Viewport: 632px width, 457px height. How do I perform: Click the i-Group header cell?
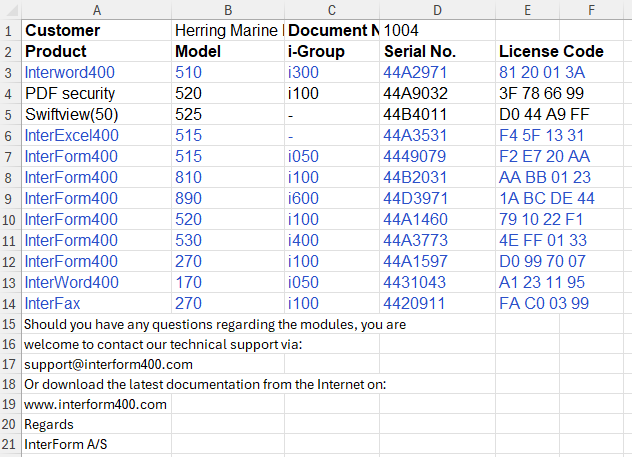click(332, 51)
